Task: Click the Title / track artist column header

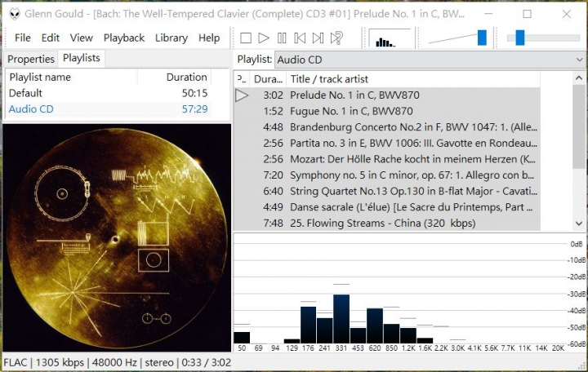Action: pos(413,79)
